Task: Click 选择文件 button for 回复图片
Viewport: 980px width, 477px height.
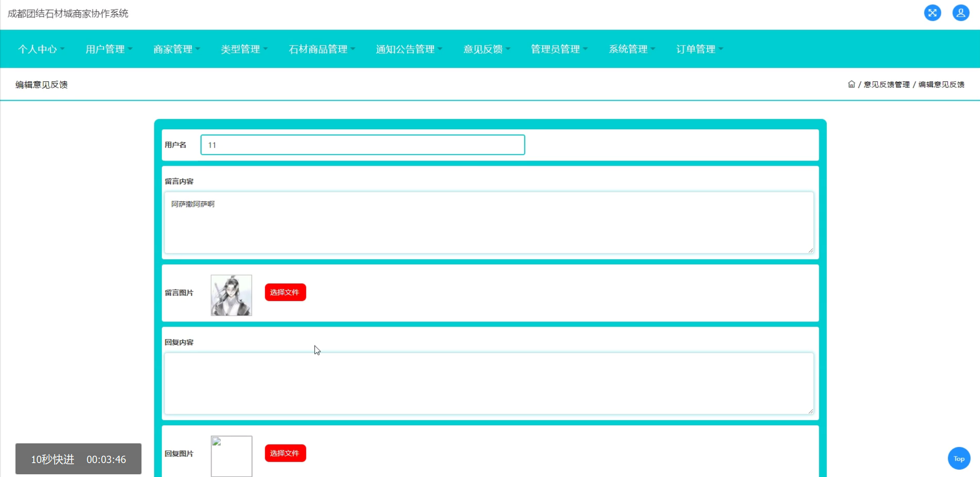Action: coord(285,453)
